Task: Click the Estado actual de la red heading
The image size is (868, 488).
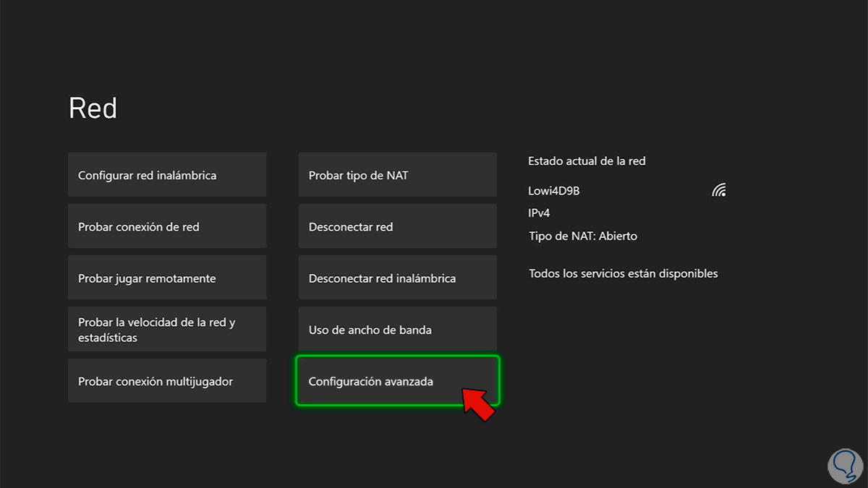Action: (x=587, y=161)
